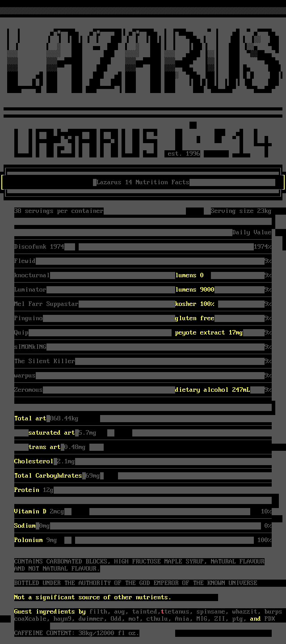Click the 'lumens 9000' value for Luminator

pos(195,289)
